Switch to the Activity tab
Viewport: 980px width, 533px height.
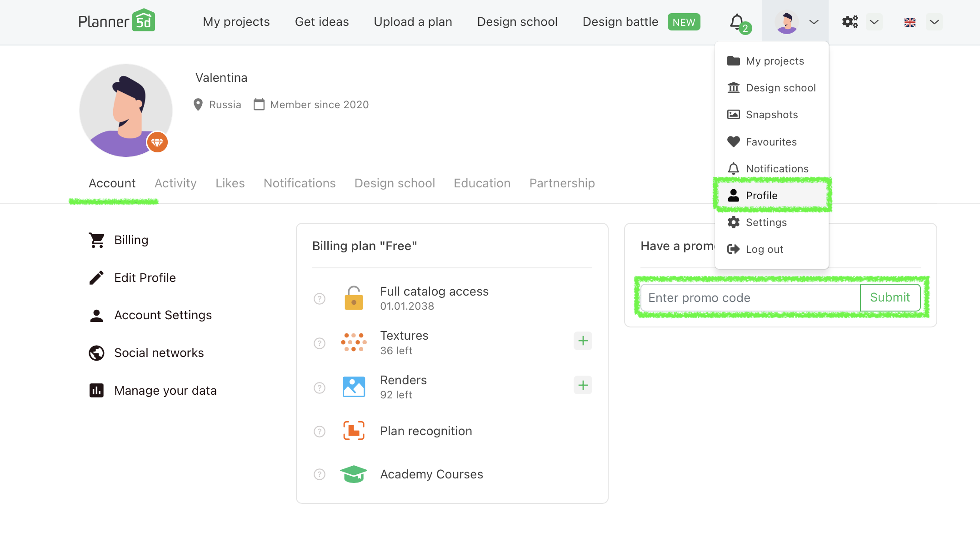click(x=175, y=183)
